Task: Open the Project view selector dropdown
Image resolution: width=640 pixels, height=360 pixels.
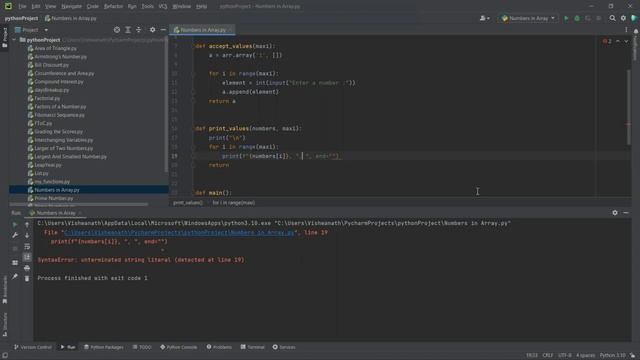Action: pyautogui.click(x=31, y=30)
